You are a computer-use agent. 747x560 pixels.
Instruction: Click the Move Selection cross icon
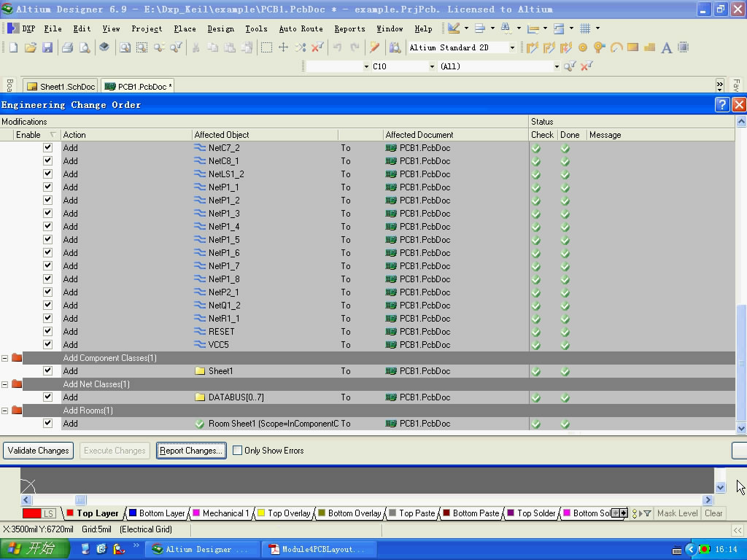[x=284, y=47]
